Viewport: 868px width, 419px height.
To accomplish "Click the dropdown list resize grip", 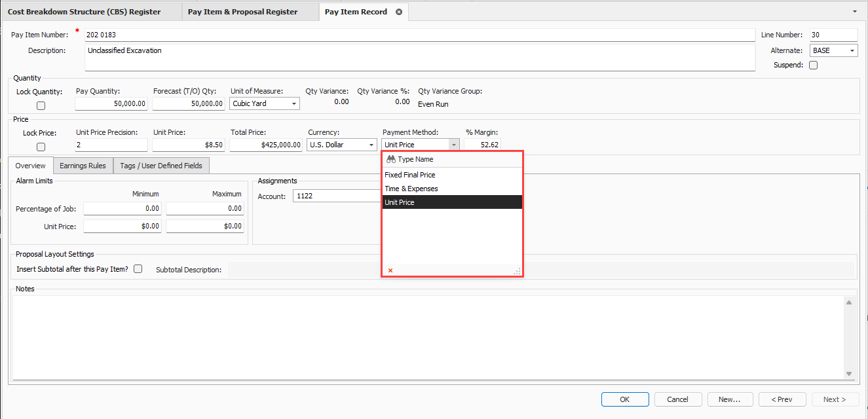I will point(517,271).
